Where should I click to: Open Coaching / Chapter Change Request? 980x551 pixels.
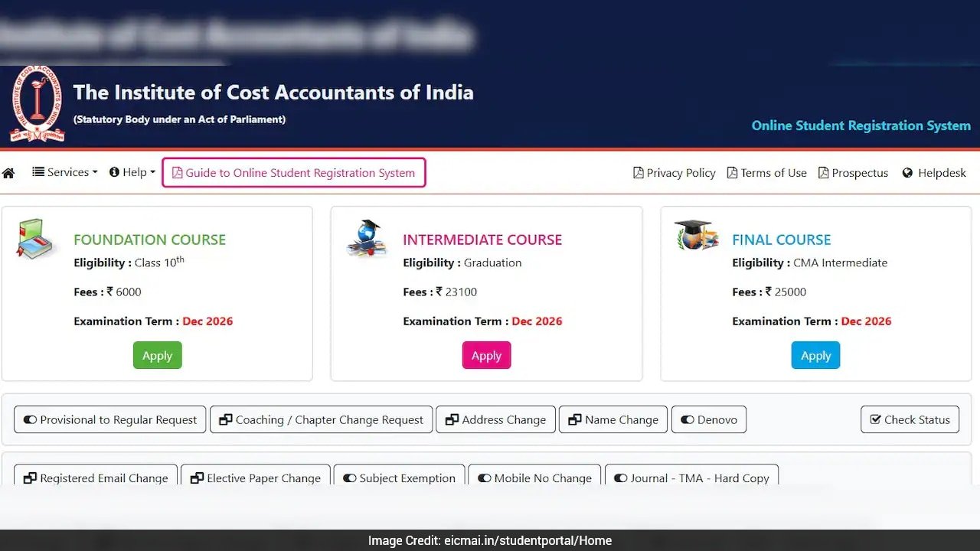coord(322,419)
